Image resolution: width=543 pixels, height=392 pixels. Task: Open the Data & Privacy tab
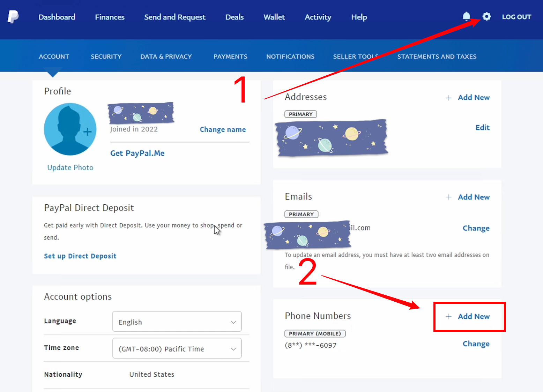click(x=166, y=56)
